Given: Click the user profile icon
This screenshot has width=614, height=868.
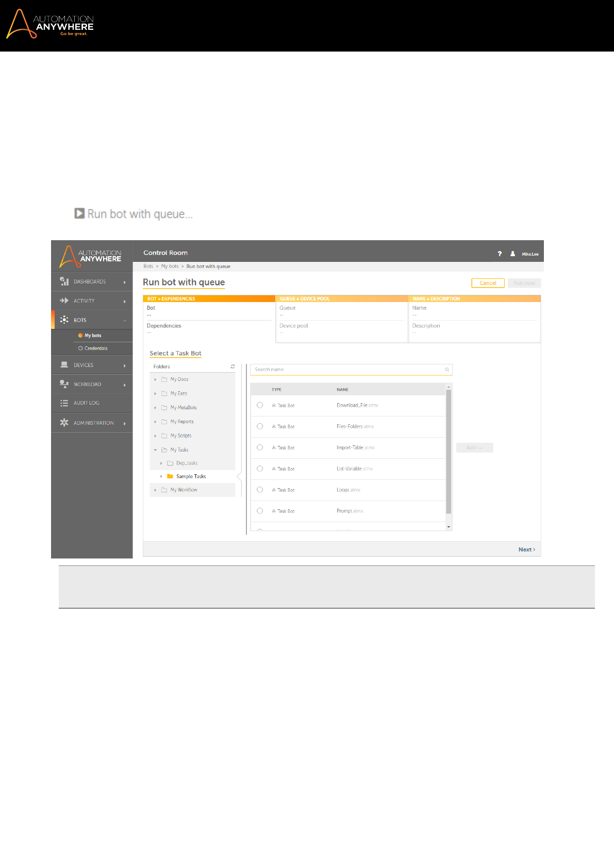Looking at the screenshot, I should 512,254.
